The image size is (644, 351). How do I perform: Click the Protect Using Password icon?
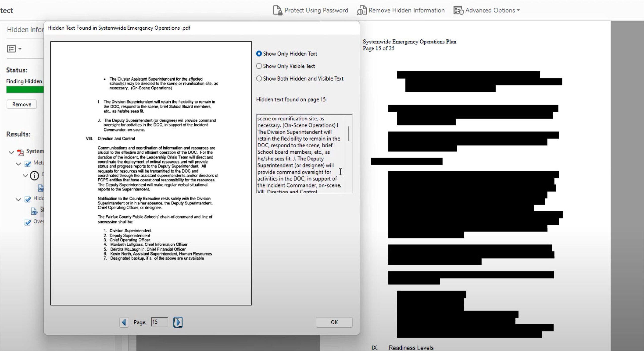(x=277, y=11)
